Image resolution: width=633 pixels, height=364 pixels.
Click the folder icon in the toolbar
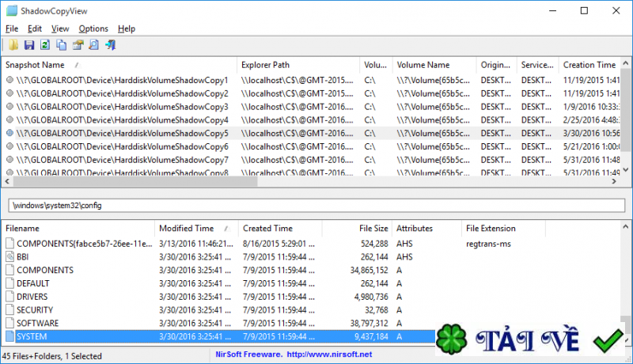(13, 45)
